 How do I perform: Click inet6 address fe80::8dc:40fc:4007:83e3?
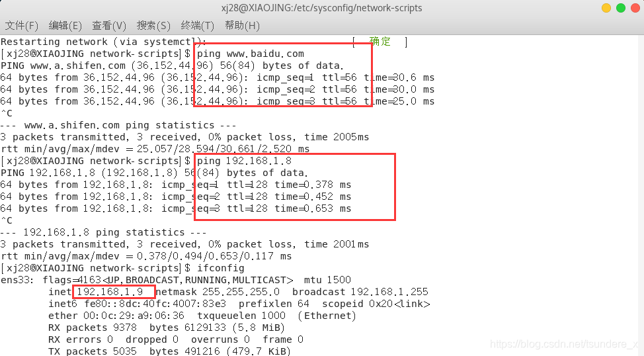(x=155, y=304)
